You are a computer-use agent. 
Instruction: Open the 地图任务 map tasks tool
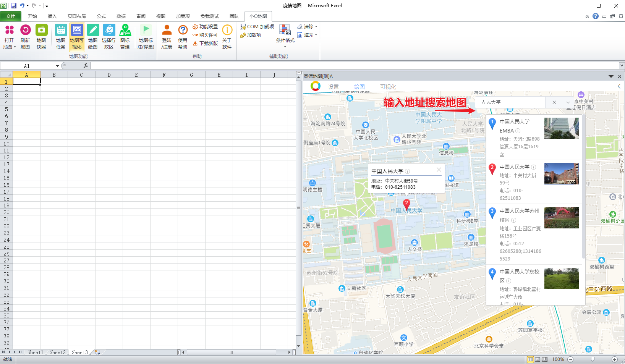[61, 37]
